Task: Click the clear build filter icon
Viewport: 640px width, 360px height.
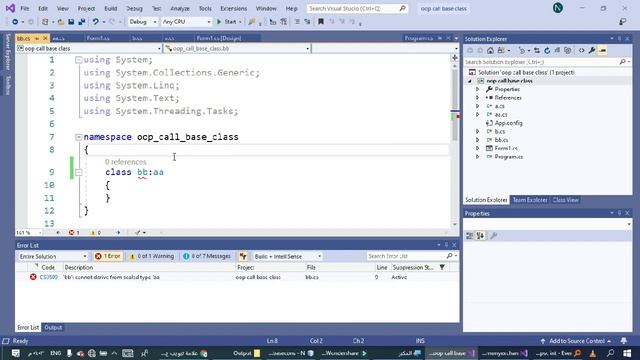Action: click(x=243, y=256)
